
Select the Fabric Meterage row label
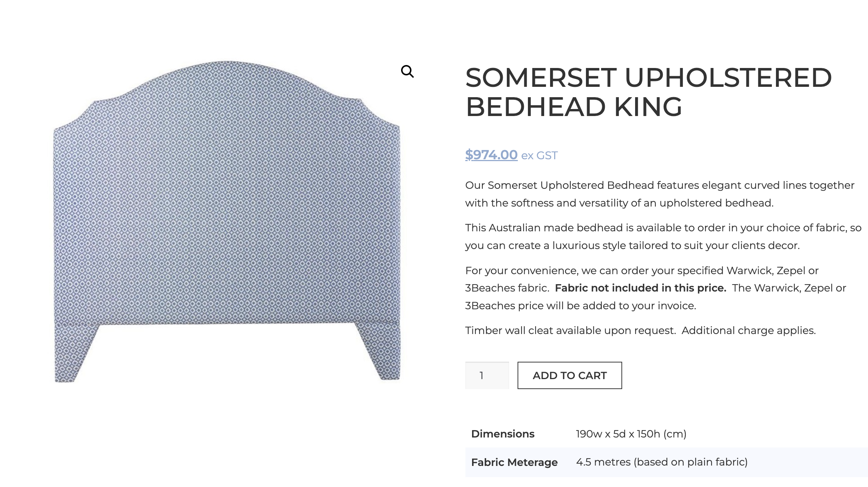514,462
